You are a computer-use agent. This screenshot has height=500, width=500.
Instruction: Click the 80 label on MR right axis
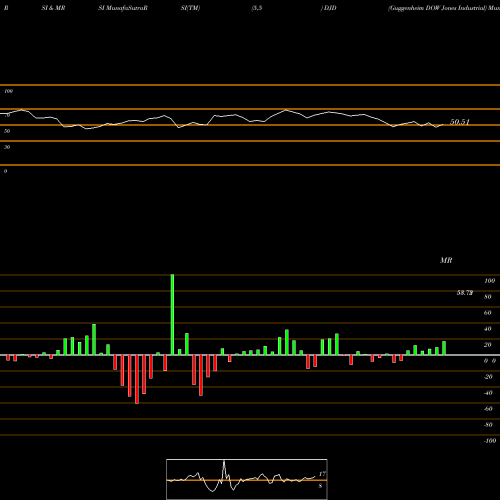tap(488, 297)
